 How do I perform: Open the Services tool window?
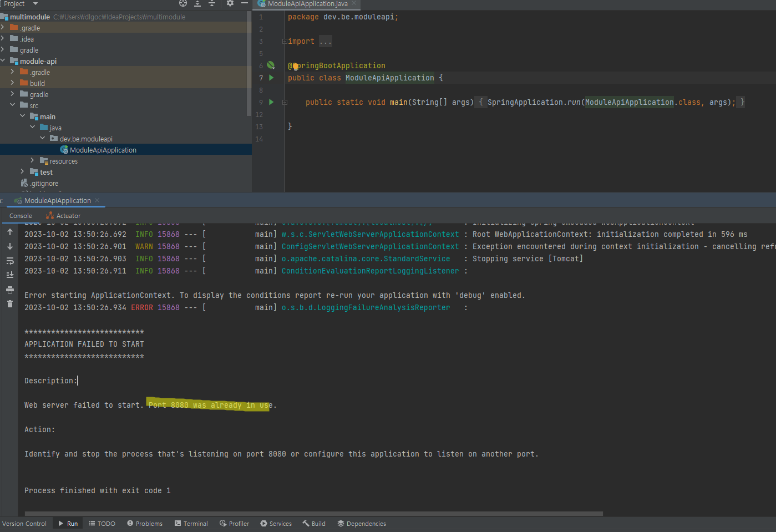[x=276, y=524]
